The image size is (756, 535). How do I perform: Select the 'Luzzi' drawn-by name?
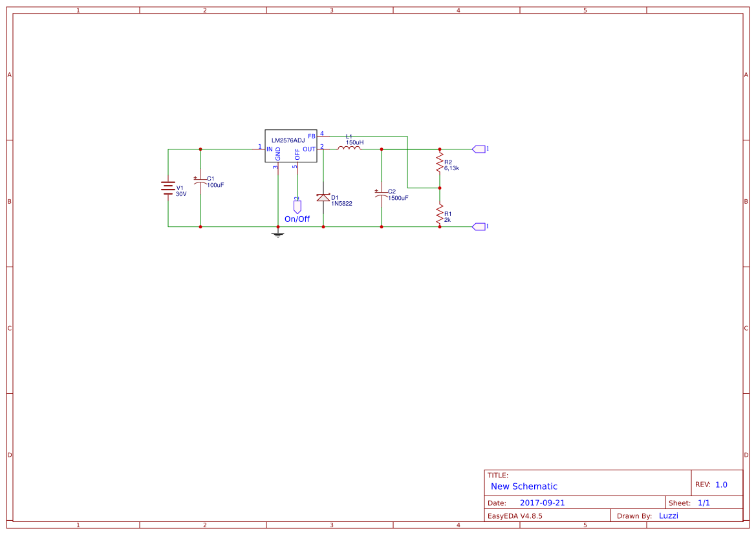click(x=668, y=516)
